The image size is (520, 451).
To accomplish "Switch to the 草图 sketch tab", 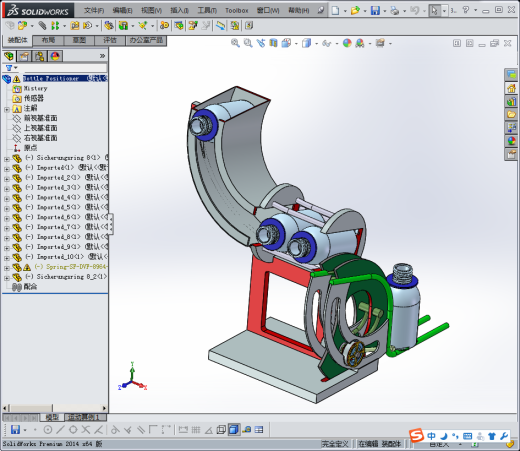I will [x=79, y=40].
